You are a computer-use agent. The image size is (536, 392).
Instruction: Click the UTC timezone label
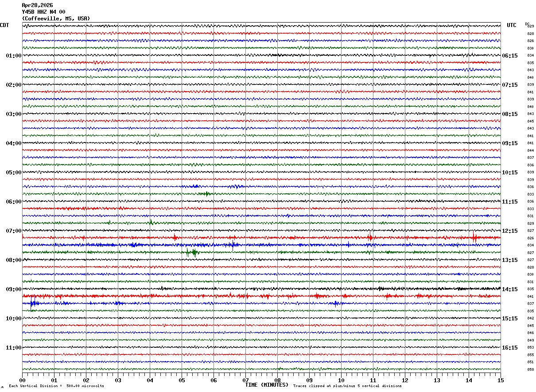tap(512, 25)
